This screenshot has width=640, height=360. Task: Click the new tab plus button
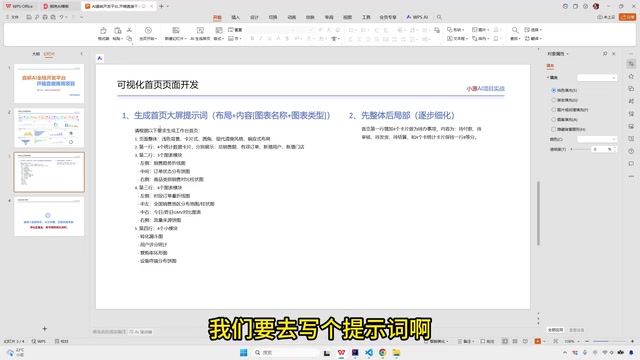tap(162, 6)
